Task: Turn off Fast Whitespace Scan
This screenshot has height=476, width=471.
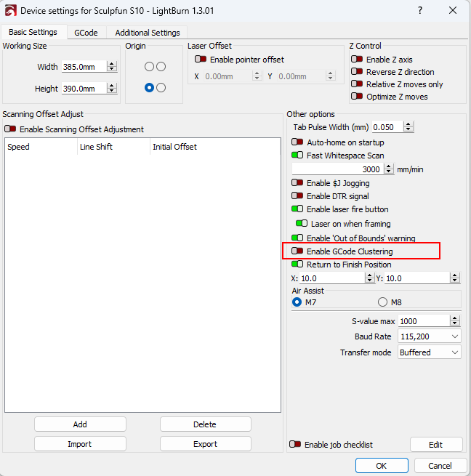Action: pyautogui.click(x=297, y=155)
